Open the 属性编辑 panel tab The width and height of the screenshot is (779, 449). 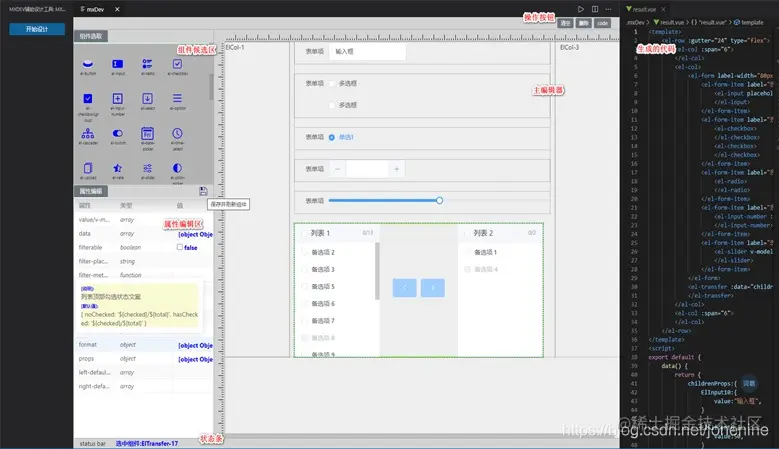91,191
